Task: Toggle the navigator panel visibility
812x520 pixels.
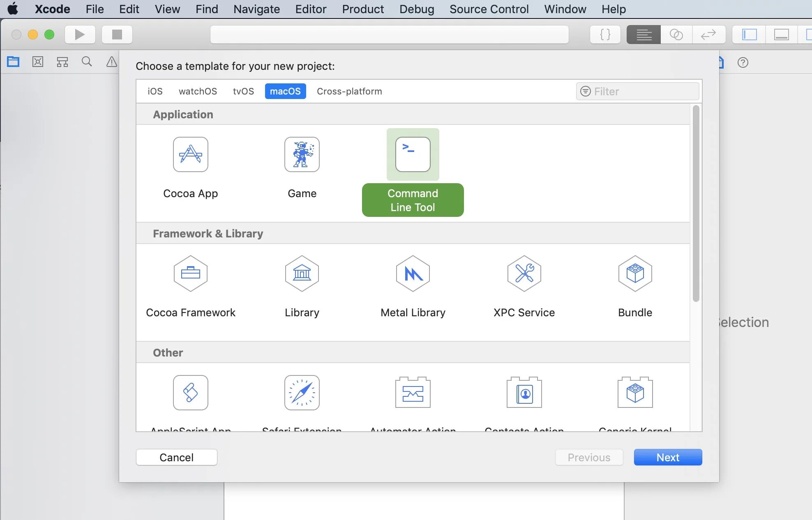Action: [x=749, y=35]
